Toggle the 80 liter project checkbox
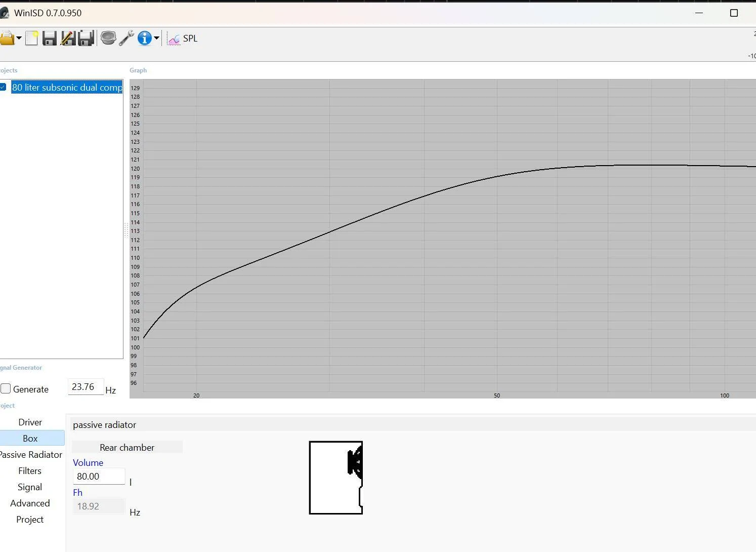The image size is (756, 552). click(3, 87)
